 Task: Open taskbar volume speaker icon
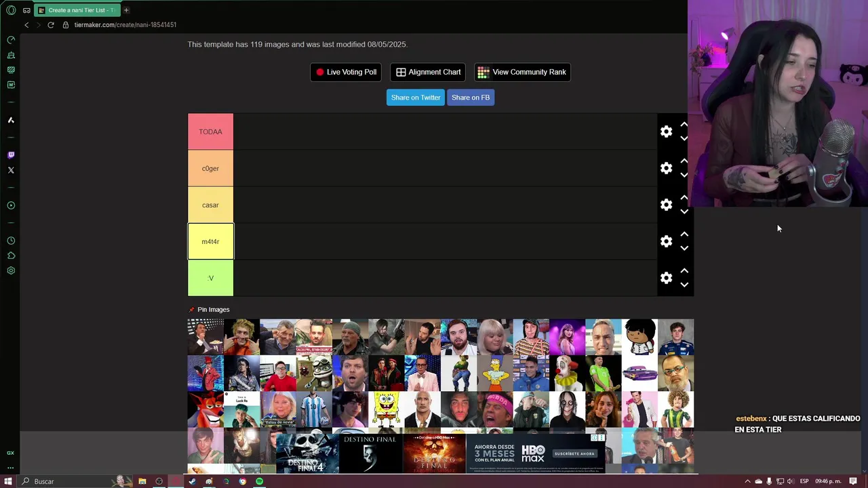(x=790, y=481)
